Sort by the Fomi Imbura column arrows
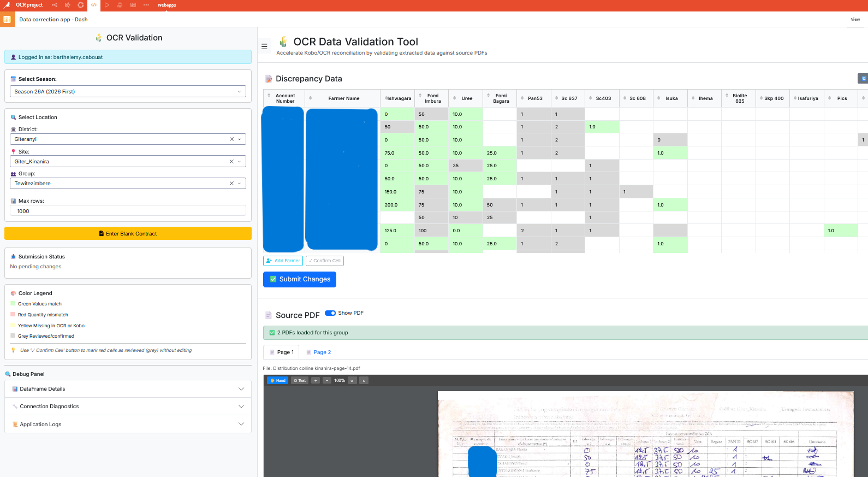Image resolution: width=868 pixels, height=477 pixels. [420, 96]
